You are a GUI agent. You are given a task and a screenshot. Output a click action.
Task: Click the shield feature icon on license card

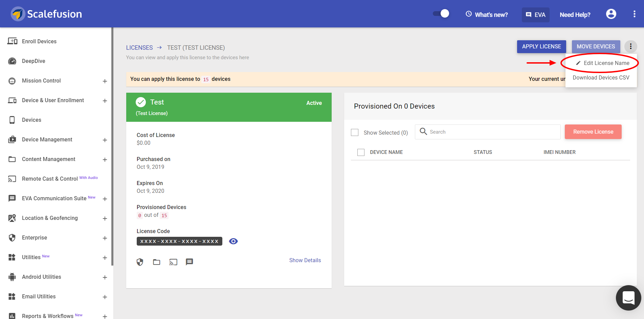point(140,262)
